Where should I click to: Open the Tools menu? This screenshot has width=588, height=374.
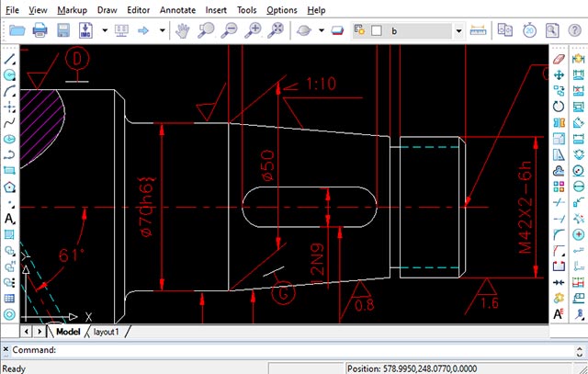(247, 10)
